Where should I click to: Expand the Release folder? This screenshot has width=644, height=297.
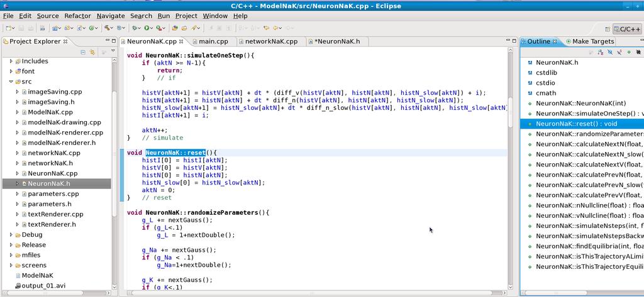pyautogui.click(x=11, y=245)
